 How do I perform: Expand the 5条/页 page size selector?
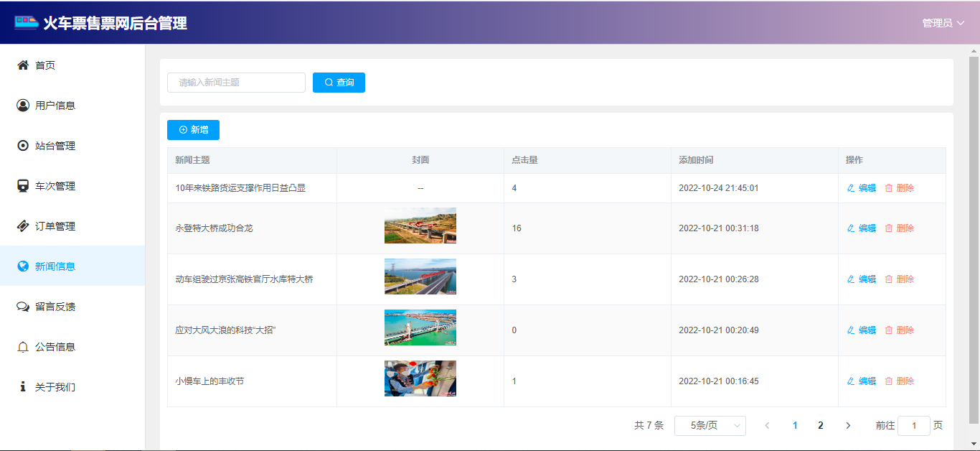click(710, 426)
